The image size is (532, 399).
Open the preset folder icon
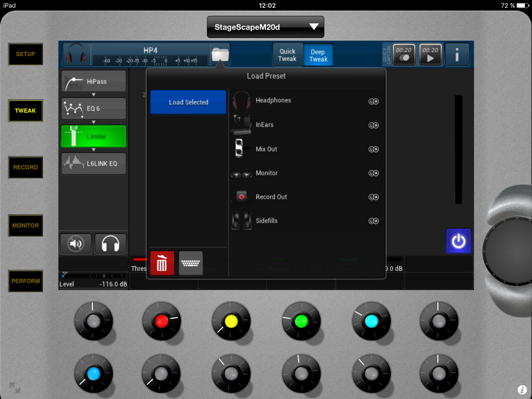pyautogui.click(x=220, y=55)
